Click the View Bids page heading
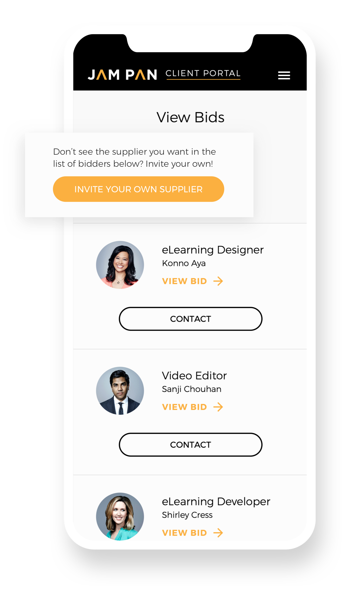This screenshot has height=608, width=364. pyautogui.click(x=190, y=117)
